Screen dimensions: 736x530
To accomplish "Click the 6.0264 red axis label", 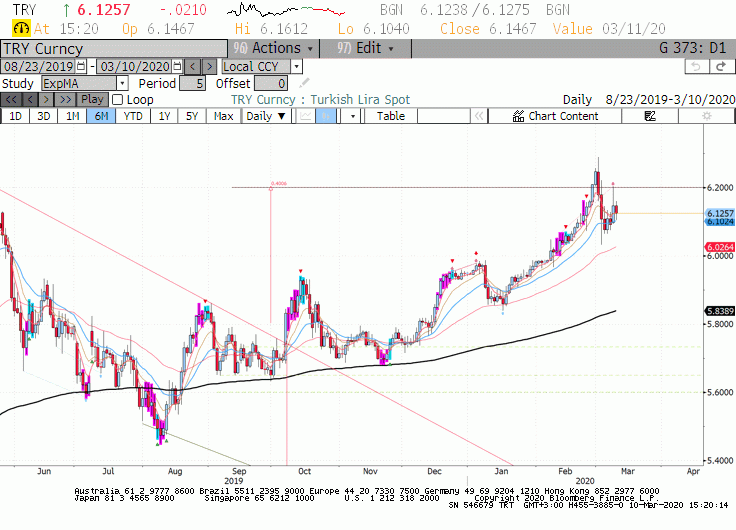I will point(720,247).
